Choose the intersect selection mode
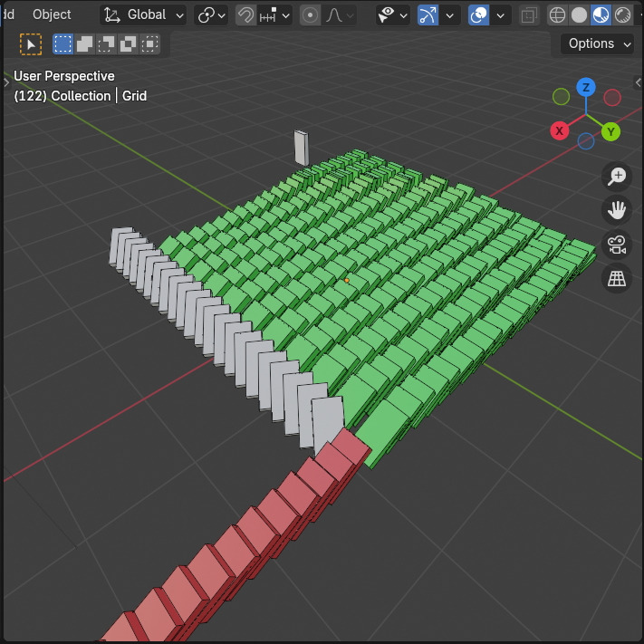644x644 pixels. (149, 44)
